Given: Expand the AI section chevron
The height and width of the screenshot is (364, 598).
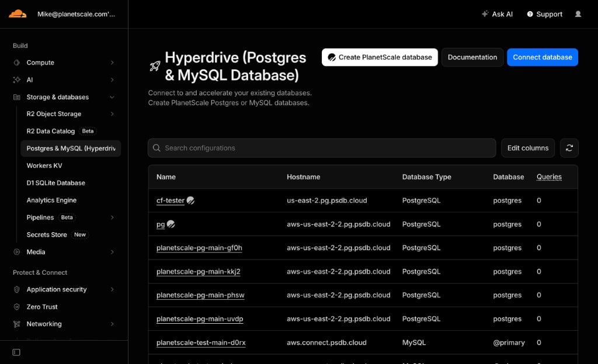Looking at the screenshot, I should tap(112, 79).
